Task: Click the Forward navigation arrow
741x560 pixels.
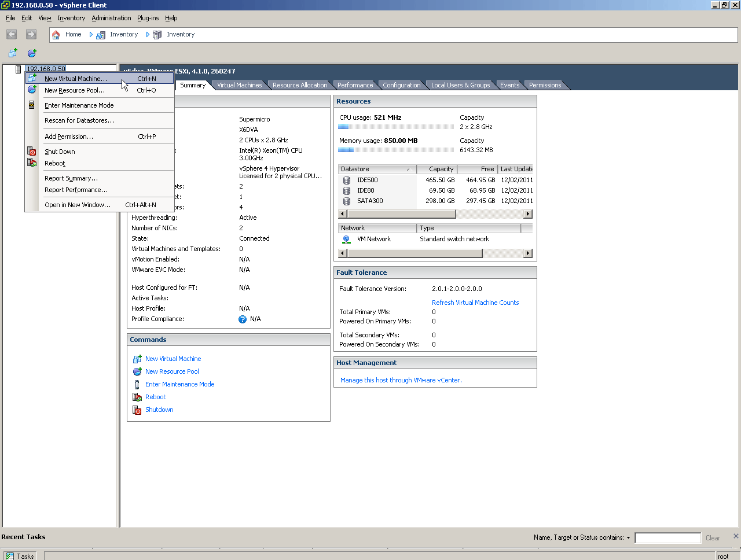Action: (31, 35)
